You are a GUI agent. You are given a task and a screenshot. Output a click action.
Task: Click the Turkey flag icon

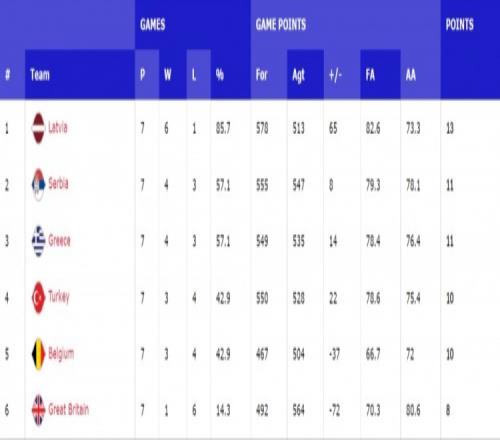tap(38, 297)
